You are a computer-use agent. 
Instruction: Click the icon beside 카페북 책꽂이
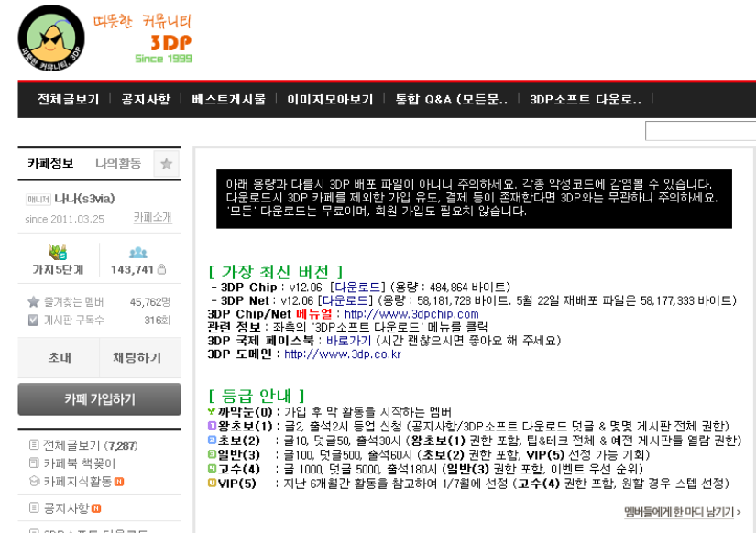click(34, 463)
